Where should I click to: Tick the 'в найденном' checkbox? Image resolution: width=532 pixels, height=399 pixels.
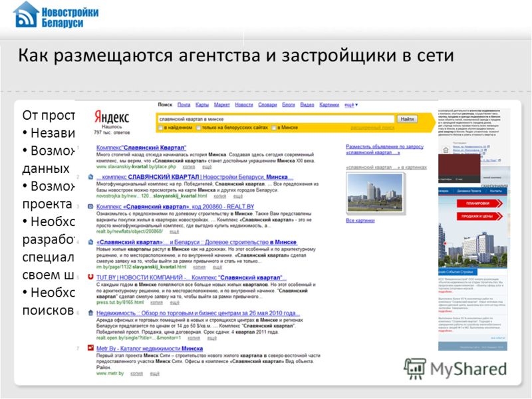coord(160,128)
